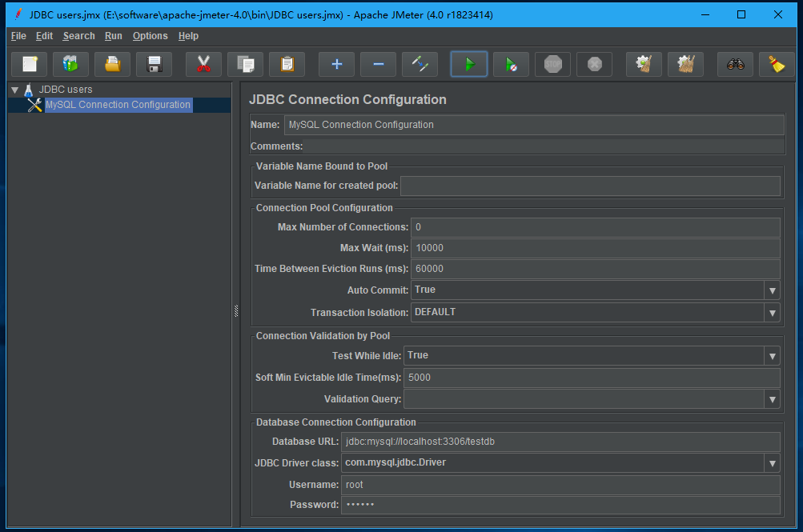Open the Options menu

[150, 36]
